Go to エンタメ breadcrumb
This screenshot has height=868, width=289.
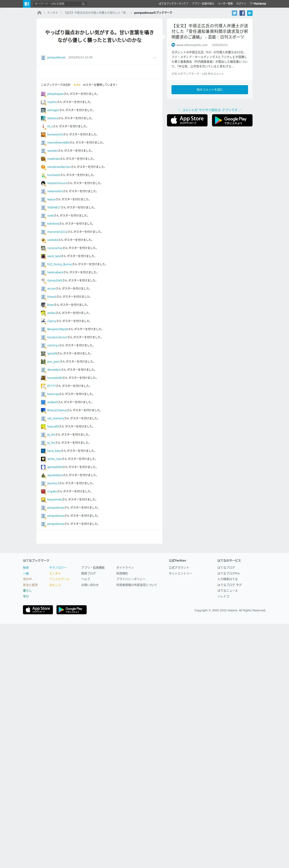click(52, 13)
